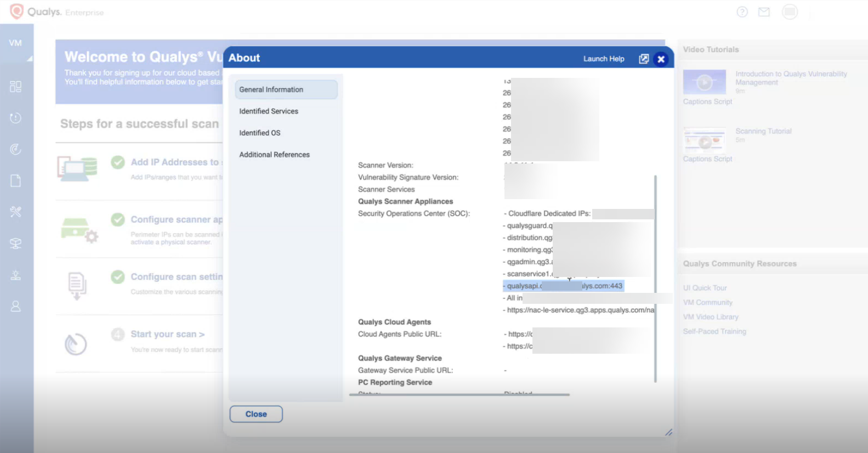This screenshot has width=868, height=453.
Task: Click the Add IP Addresses servers icon
Action: click(x=77, y=168)
